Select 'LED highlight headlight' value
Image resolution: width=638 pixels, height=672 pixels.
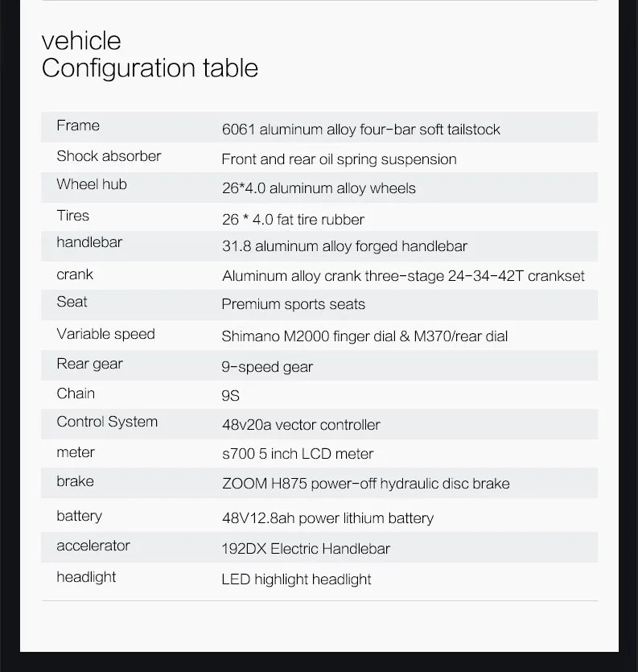(x=296, y=579)
